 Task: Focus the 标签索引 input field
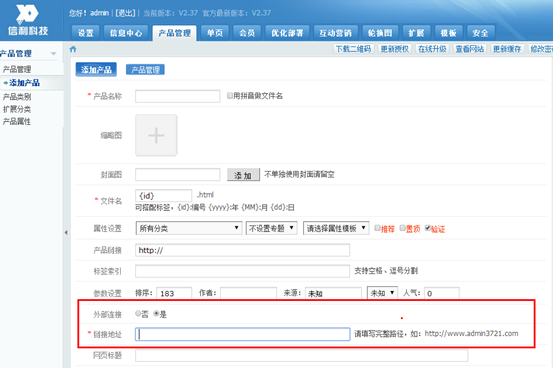pyautogui.click(x=243, y=271)
